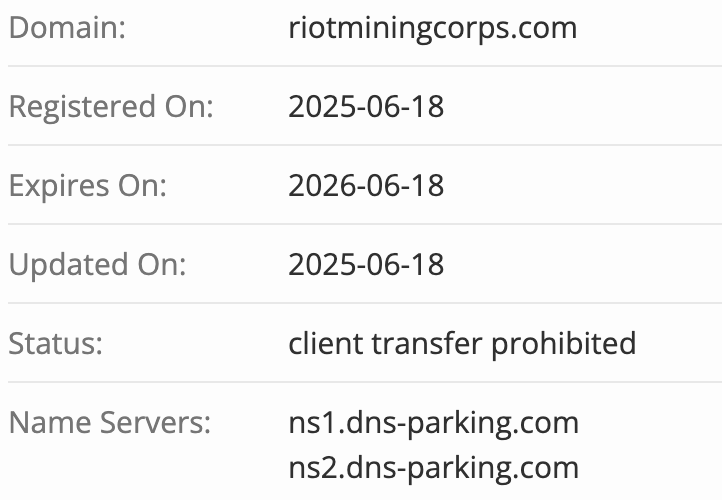Click the Registered On: label
722x500 pixels.
(111, 108)
